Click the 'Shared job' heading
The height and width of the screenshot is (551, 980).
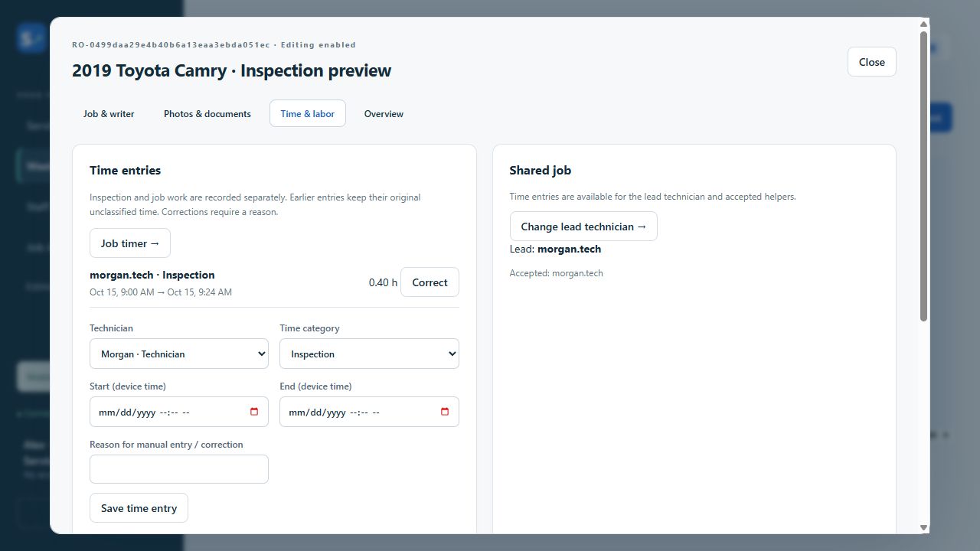(541, 171)
